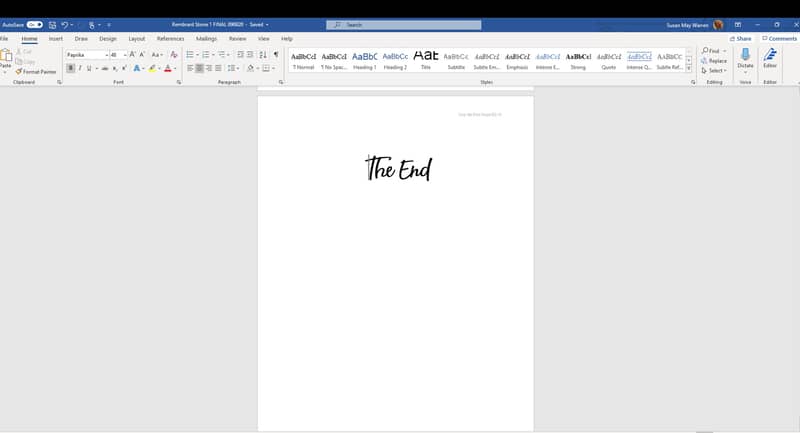Click into the Search box

(404, 24)
